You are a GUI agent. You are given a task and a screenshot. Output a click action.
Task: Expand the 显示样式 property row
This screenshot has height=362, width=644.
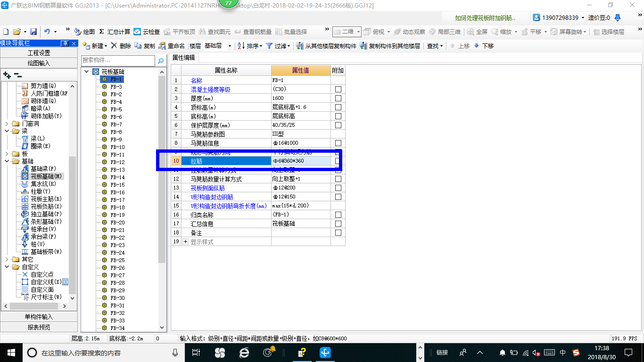pyautogui.click(x=185, y=242)
